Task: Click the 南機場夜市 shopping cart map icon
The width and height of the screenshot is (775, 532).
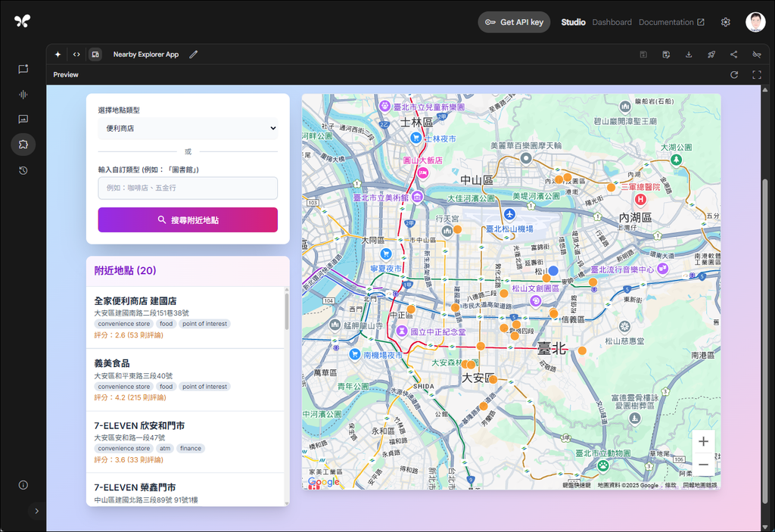Action: tap(354, 354)
